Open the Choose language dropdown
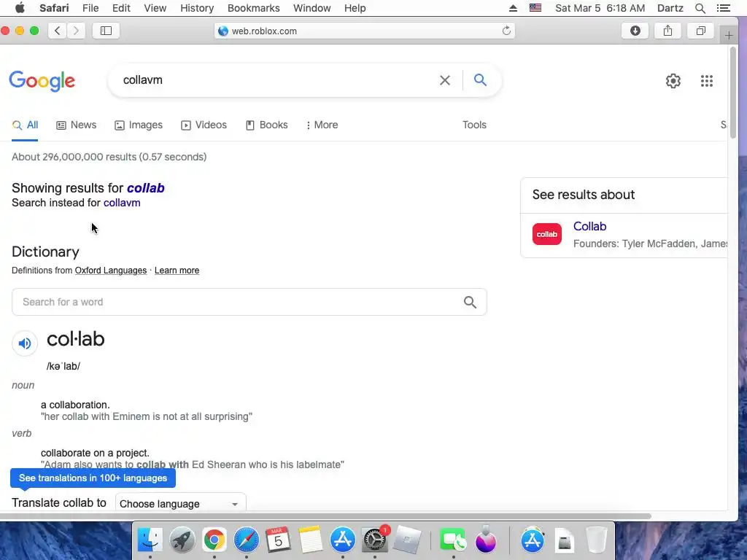 coord(181,503)
